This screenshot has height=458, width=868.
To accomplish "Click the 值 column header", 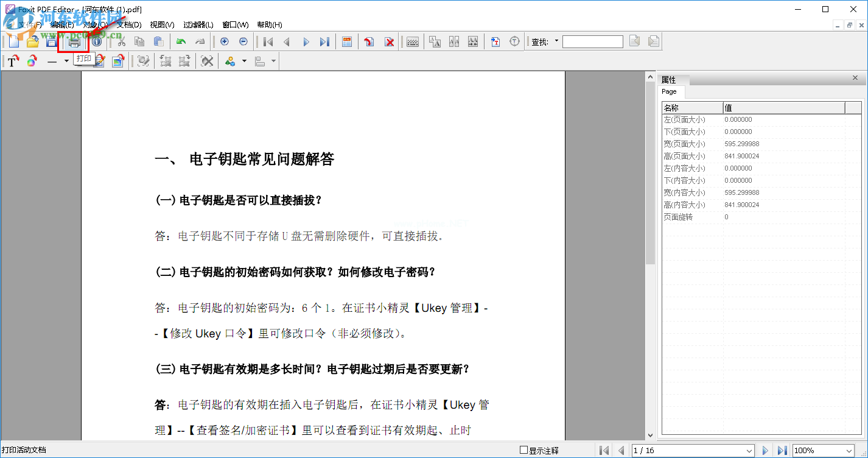I will pos(784,108).
